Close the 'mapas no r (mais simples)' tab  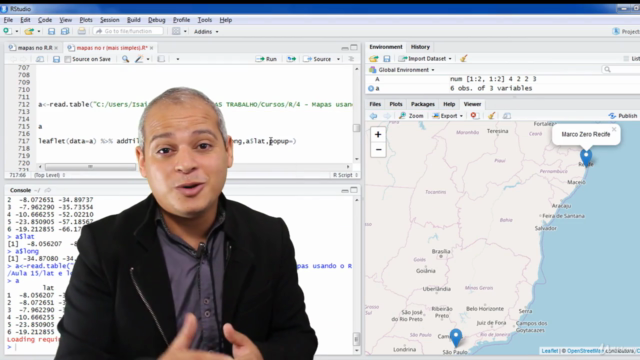point(151,48)
